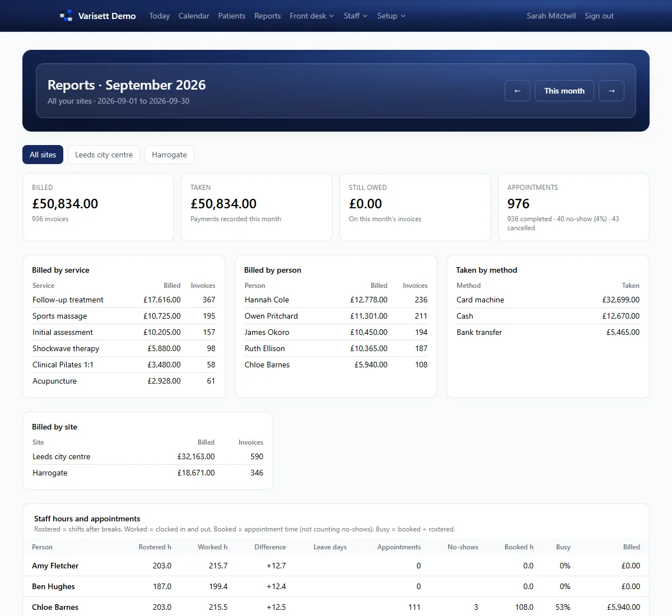Click Ruth Ellison in Billed by person
Viewport: 672px width, 616px height.
click(264, 348)
